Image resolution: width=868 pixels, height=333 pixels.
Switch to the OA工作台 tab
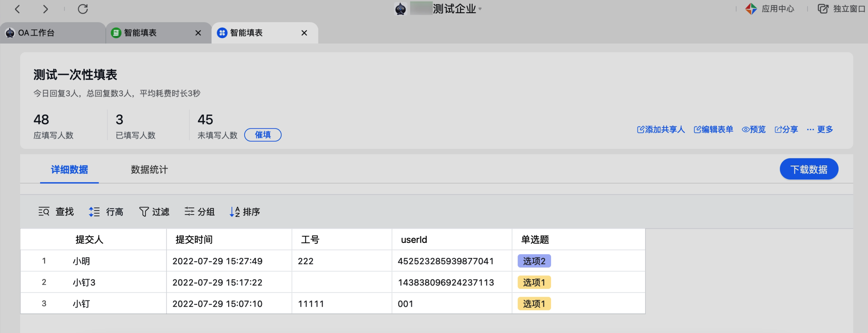point(53,33)
